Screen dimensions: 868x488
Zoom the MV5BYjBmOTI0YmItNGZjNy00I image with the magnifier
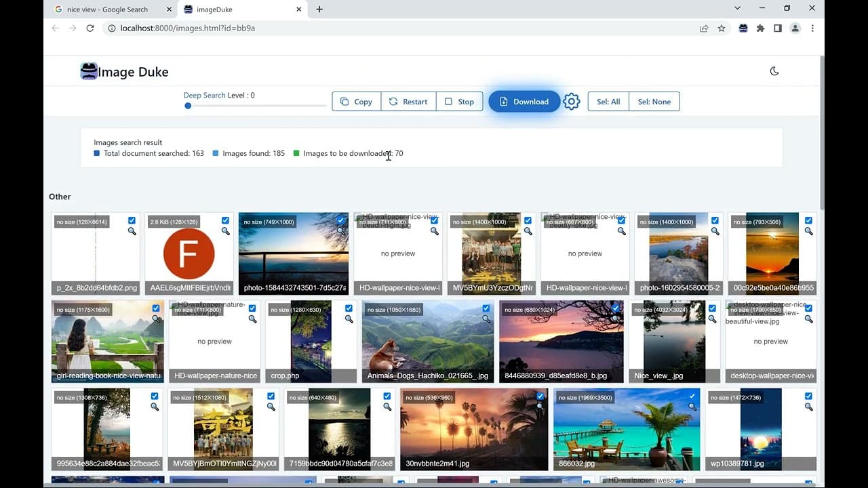pos(271,407)
